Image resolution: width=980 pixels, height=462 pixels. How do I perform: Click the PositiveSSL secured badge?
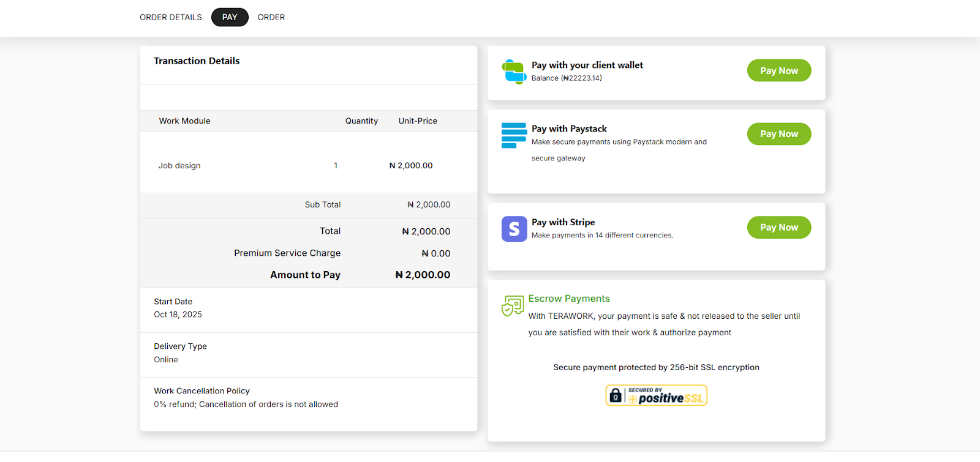(x=656, y=395)
